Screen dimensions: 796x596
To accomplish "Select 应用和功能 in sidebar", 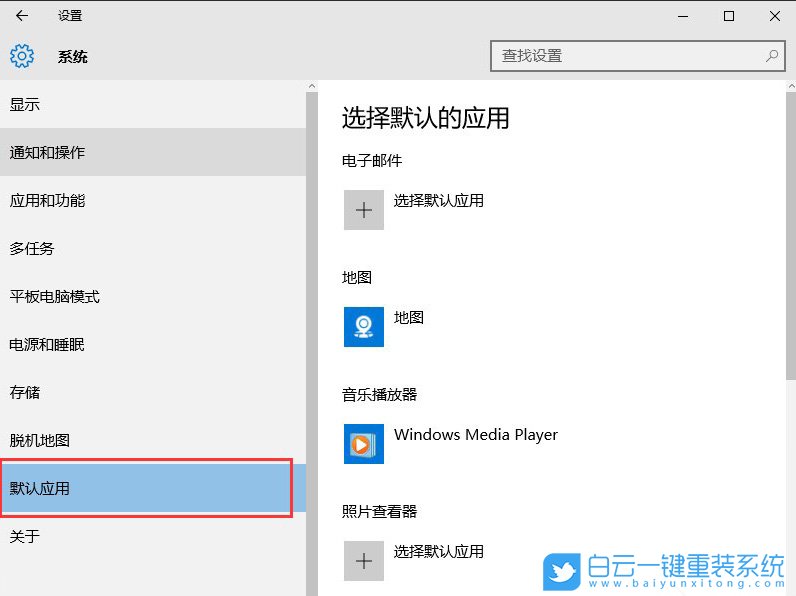I will click(153, 201).
